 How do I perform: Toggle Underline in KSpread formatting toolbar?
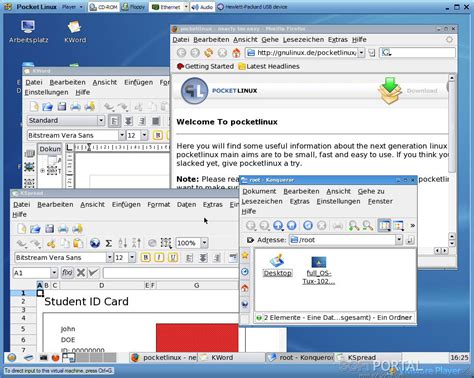point(173,257)
